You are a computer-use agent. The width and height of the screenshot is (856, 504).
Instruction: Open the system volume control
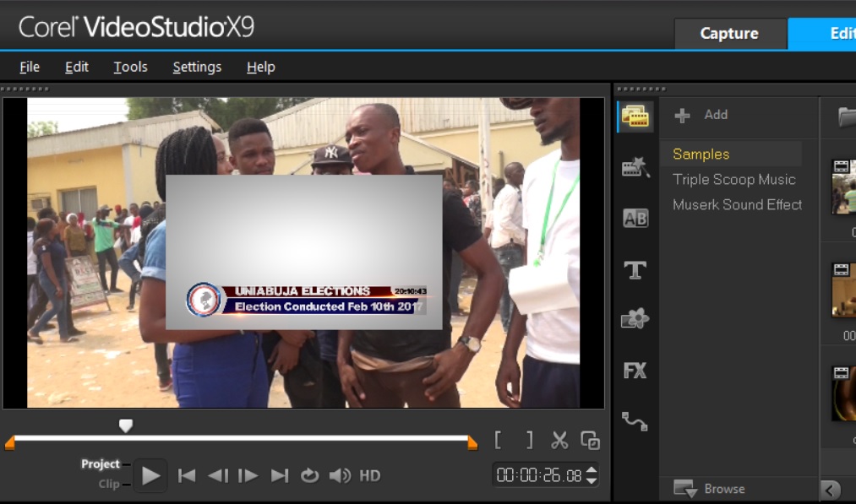coord(340,475)
